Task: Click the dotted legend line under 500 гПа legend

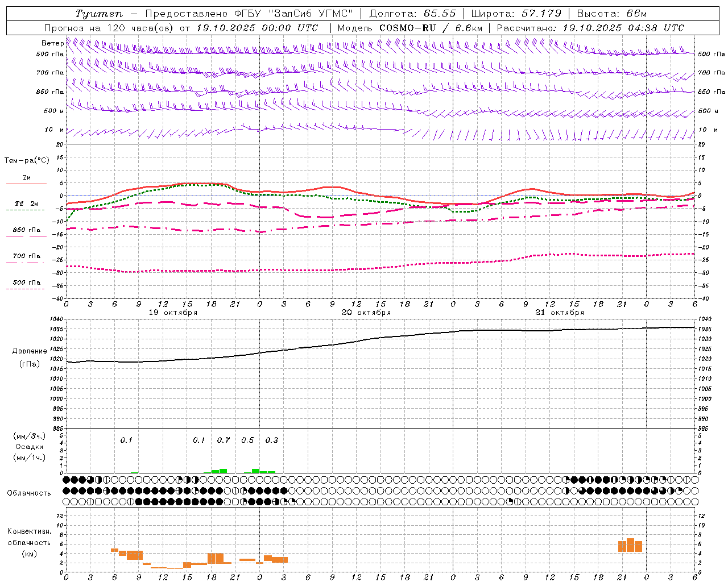Action: [x=26, y=289]
